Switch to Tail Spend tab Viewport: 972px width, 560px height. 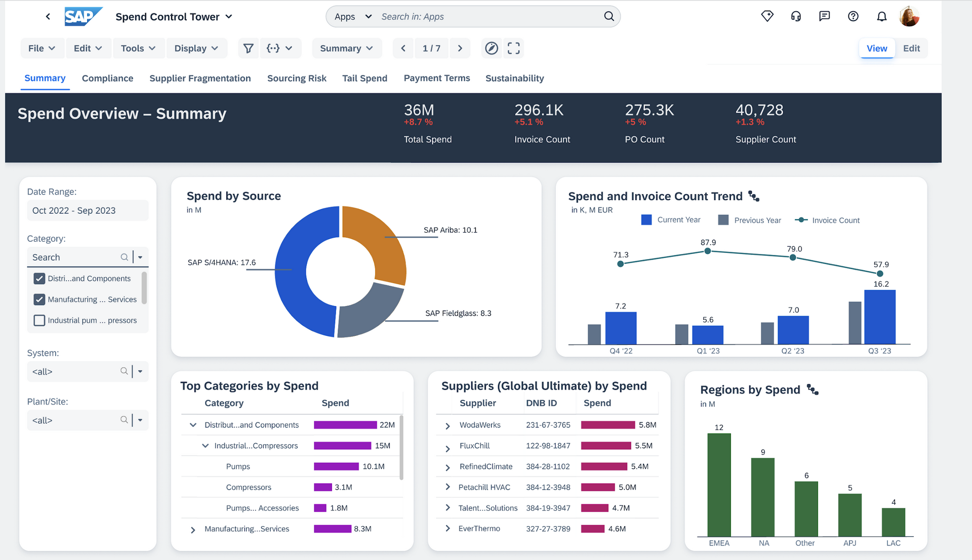[364, 78]
